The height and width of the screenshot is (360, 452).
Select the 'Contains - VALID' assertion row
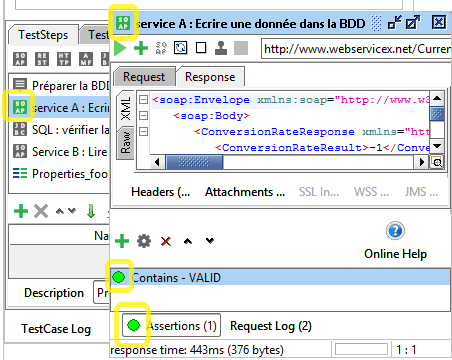click(281, 277)
